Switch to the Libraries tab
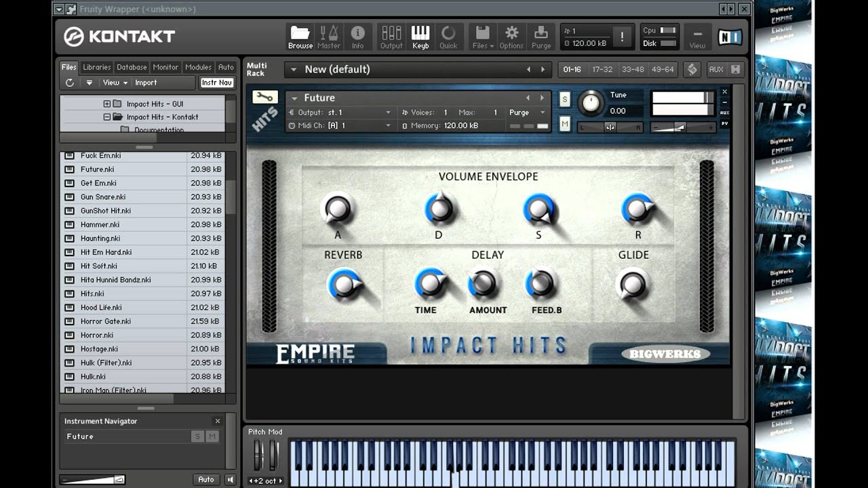This screenshot has width=868, height=488. pyautogui.click(x=97, y=67)
